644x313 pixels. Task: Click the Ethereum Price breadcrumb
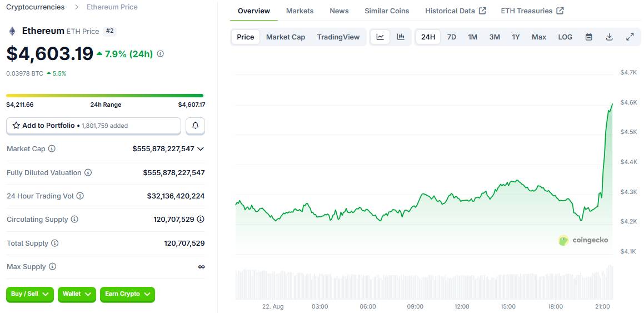pyautogui.click(x=112, y=7)
